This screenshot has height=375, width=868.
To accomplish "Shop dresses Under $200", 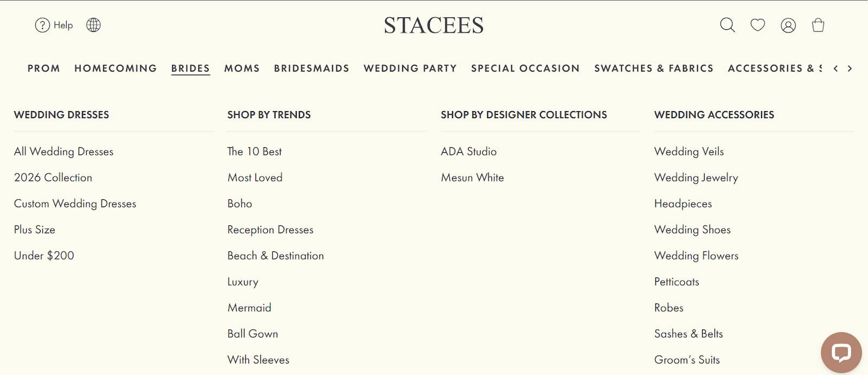I will tap(44, 256).
